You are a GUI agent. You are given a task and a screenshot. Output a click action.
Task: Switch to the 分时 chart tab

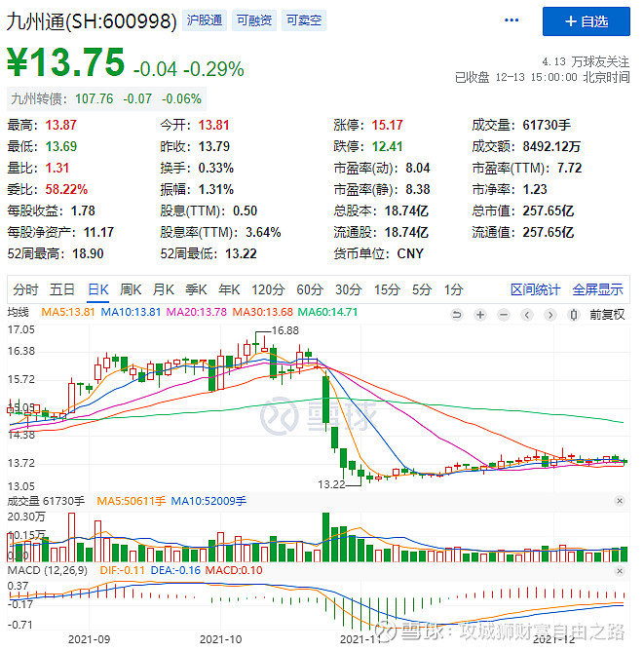tap(25, 289)
